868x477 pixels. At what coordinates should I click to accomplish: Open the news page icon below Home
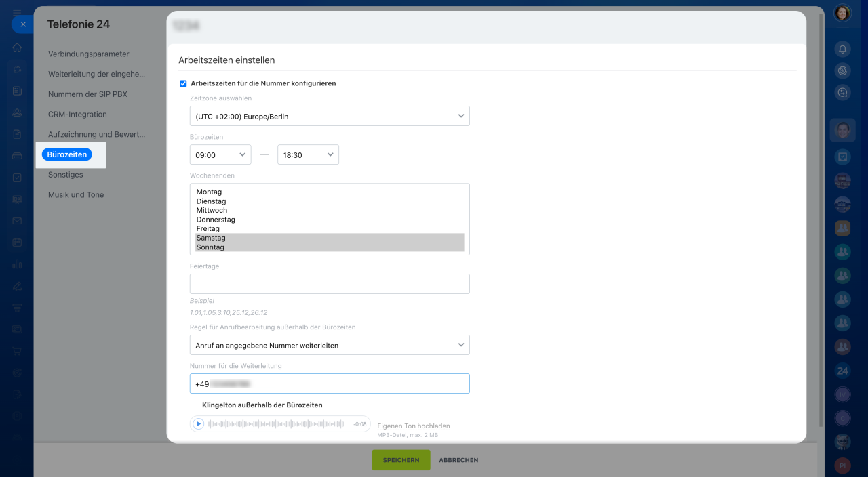pyautogui.click(x=18, y=91)
